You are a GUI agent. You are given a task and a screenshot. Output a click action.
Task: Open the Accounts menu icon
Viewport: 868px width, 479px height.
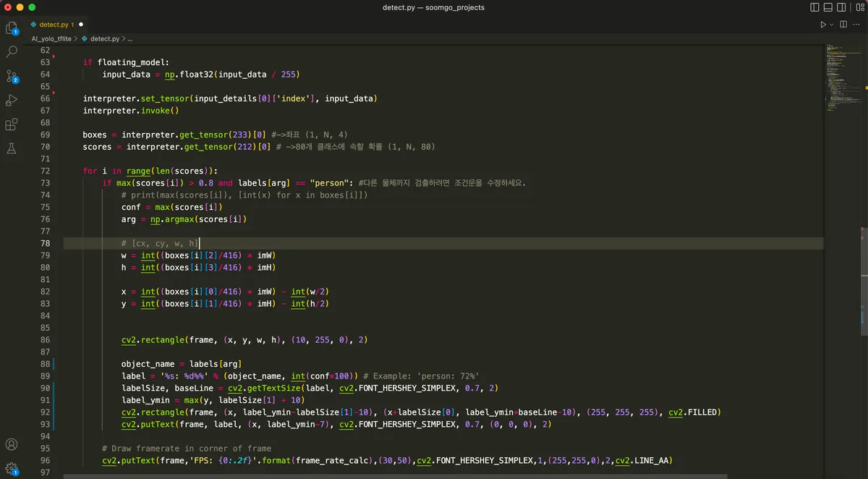[x=12, y=444]
